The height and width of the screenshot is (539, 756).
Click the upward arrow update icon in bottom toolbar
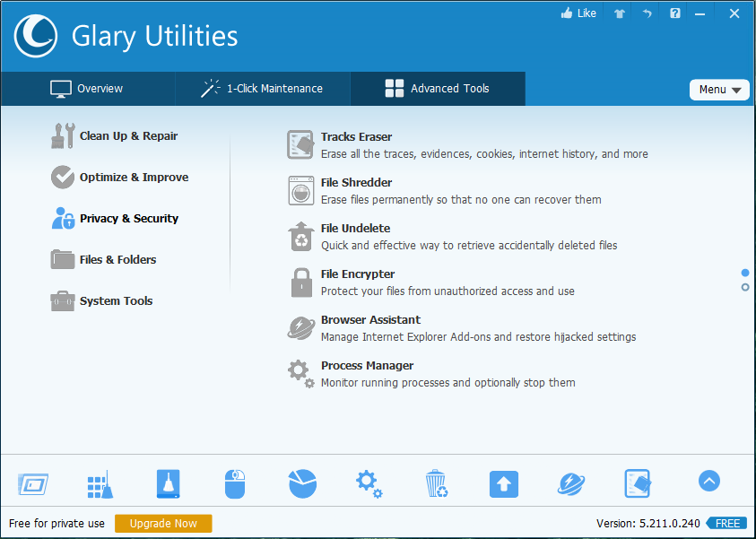click(x=503, y=483)
